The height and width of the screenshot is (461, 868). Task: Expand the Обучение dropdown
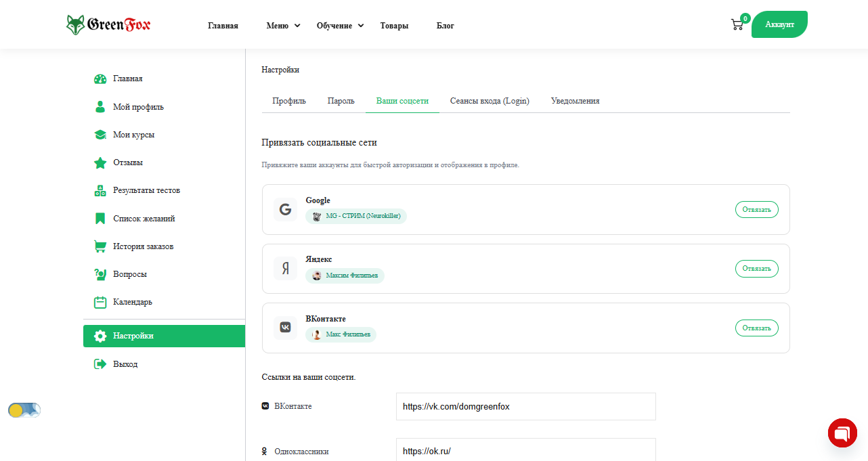tap(340, 26)
